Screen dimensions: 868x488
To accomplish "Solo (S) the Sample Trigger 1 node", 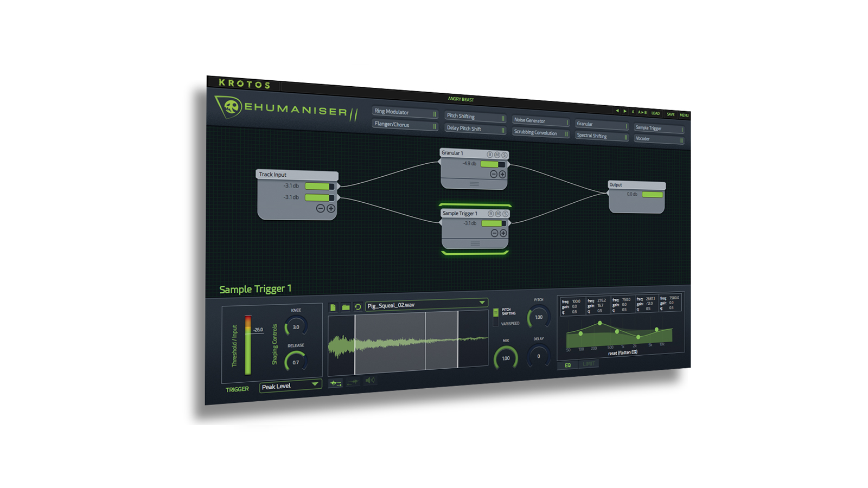I will tap(505, 214).
